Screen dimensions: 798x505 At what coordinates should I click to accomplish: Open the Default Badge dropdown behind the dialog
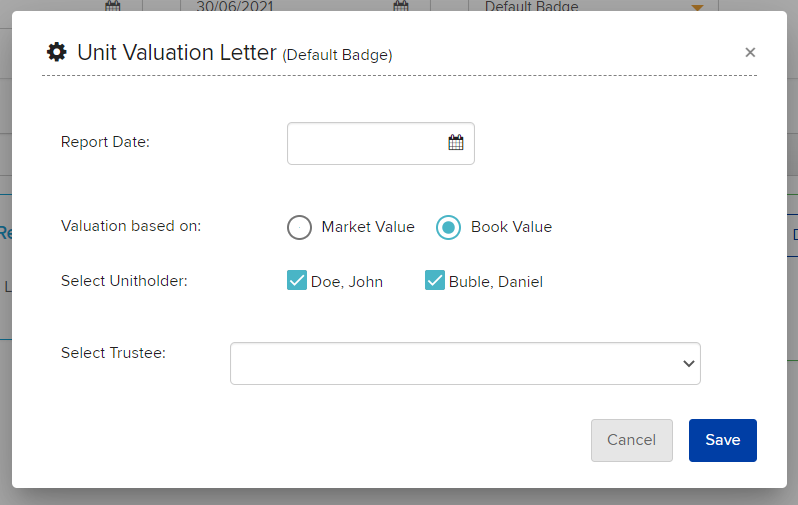coord(593,6)
